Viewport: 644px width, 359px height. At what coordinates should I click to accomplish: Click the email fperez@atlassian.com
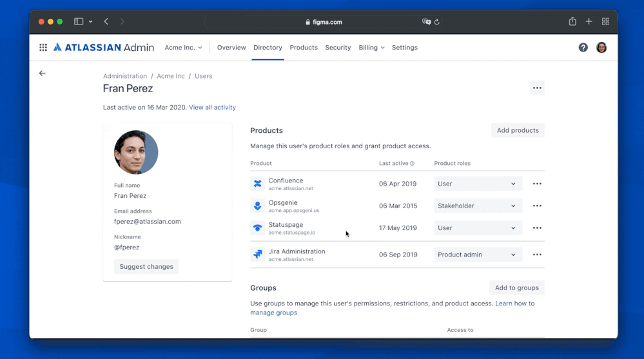coord(148,222)
